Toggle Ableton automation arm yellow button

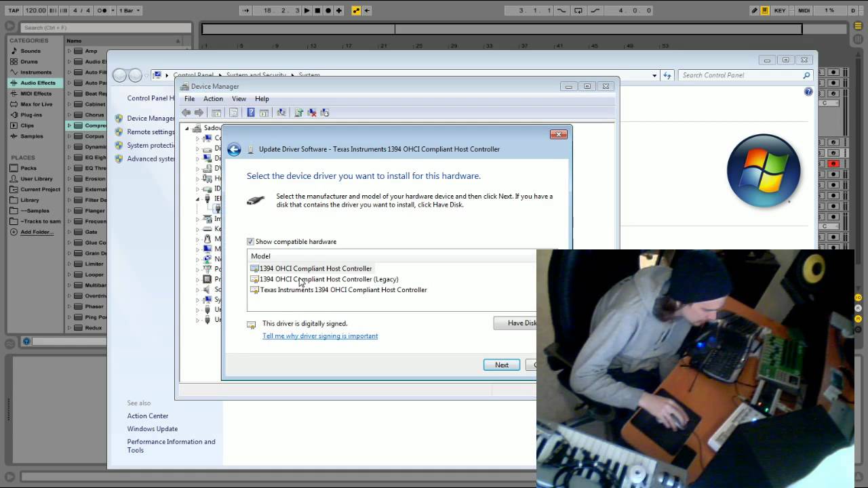(x=356, y=10)
